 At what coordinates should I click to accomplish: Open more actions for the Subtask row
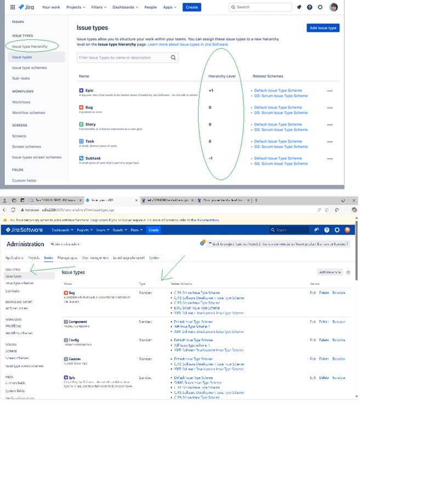tap(330, 159)
